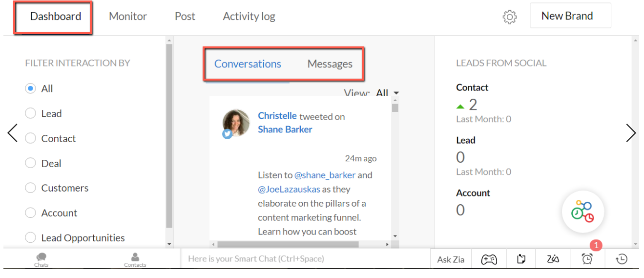The height and width of the screenshot is (278, 644).
Task: Go to next panel with right arrow
Action: pyautogui.click(x=631, y=133)
